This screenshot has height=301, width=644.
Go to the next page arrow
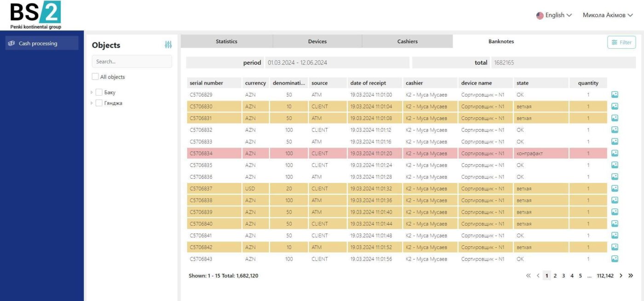[621, 276]
